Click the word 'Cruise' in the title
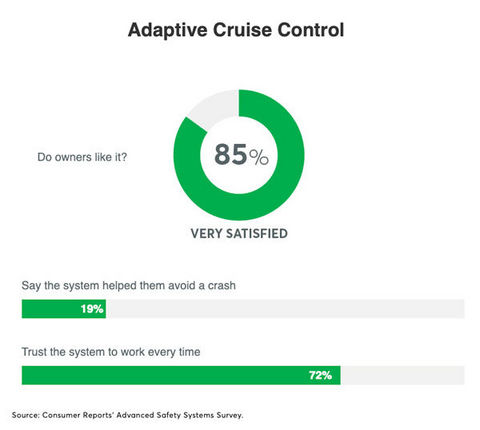Screen dimensions: 480x430 tap(242, 30)
